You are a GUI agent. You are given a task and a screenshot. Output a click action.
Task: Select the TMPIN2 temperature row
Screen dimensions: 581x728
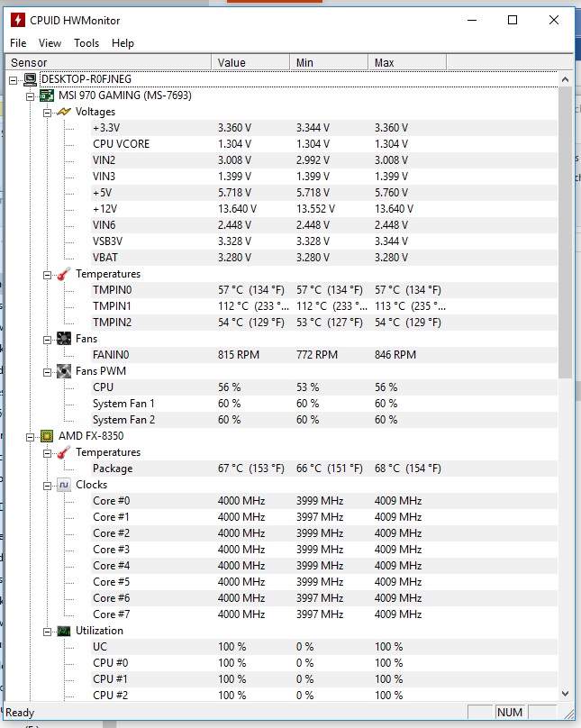coord(324,323)
